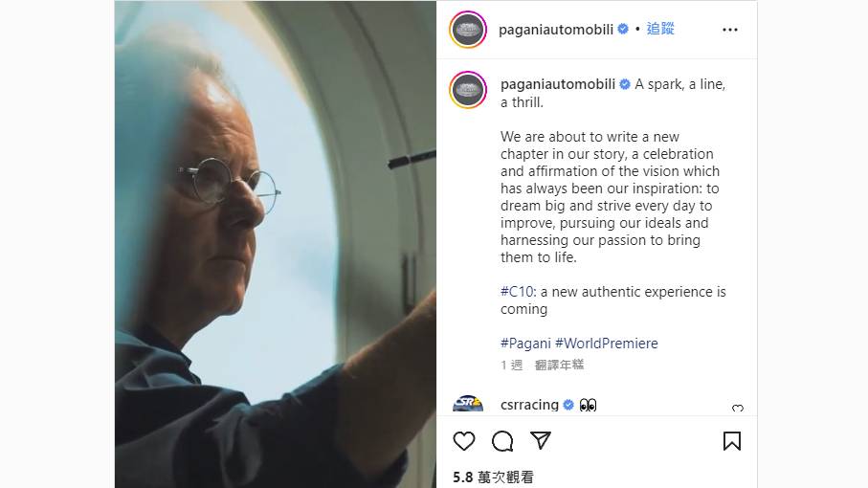Screen dimensions: 868x488
Task: Open the #C10 hashtag
Action: point(517,292)
